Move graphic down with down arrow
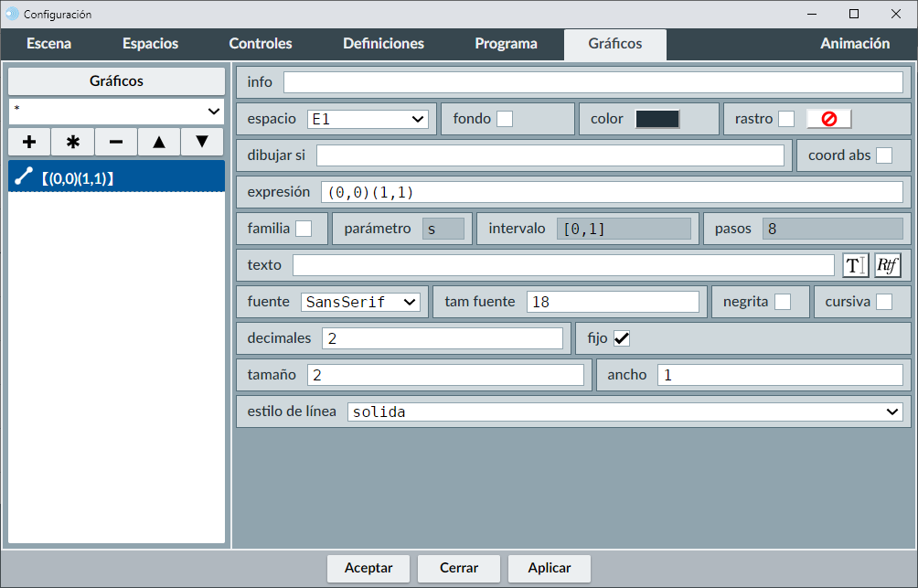The height and width of the screenshot is (588, 918). 202,143
